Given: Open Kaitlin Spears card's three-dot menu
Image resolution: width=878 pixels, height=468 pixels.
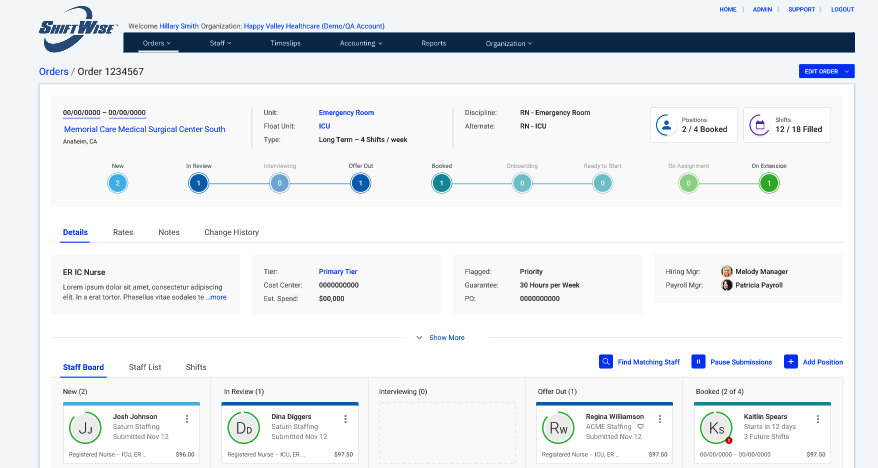Looking at the screenshot, I should coord(817,419).
